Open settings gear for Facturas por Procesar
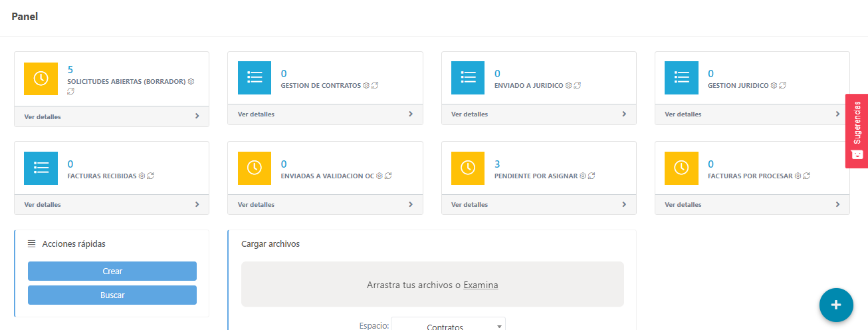Viewport: 868px width, 330px height. tap(798, 176)
